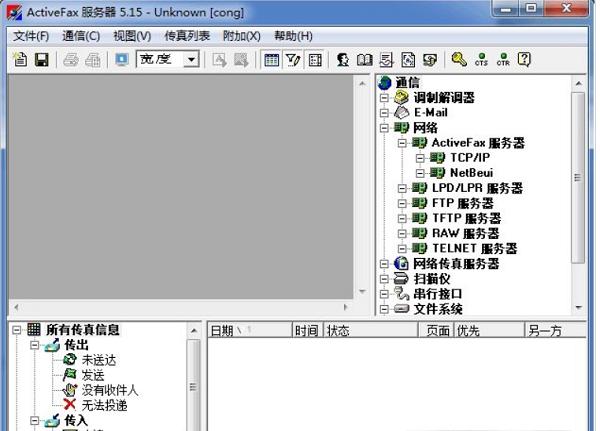Sort by the 时间 column header
The image size is (600, 431).
click(308, 330)
